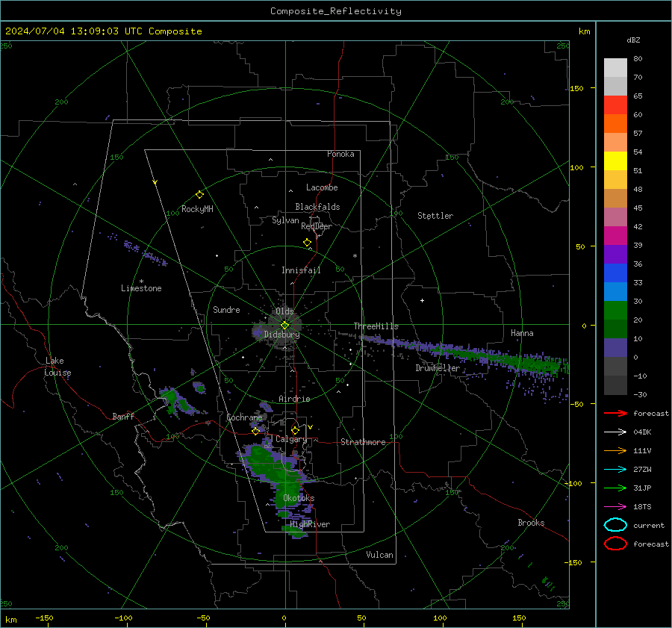The image size is (672, 628).
Task: Click the Brooks label
Action: (531, 523)
